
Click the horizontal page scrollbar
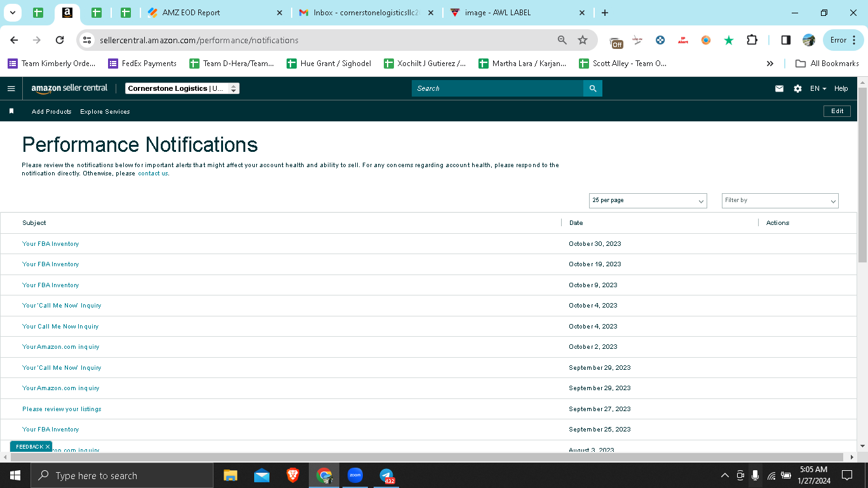point(427,457)
